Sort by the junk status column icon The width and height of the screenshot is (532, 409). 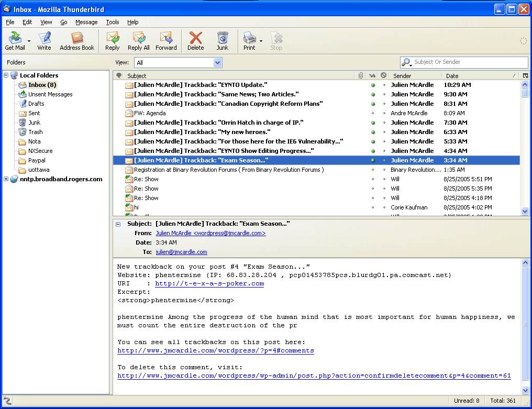coord(383,75)
